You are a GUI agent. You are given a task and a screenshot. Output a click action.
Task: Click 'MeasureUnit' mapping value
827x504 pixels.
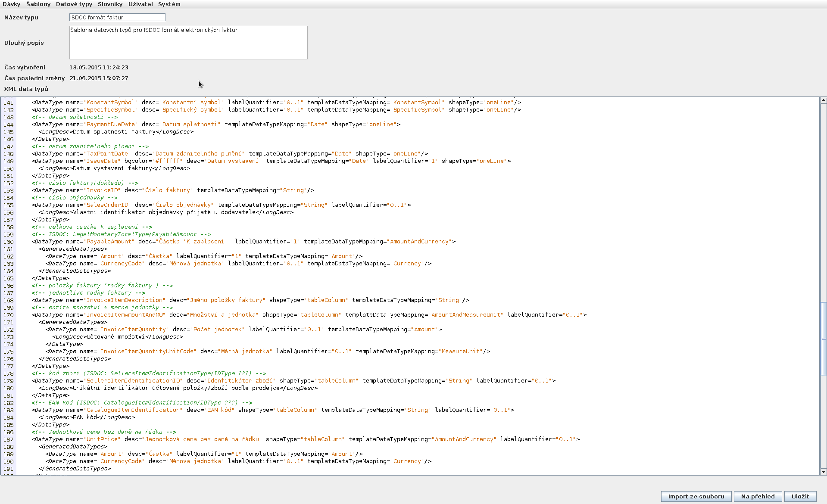461,352
